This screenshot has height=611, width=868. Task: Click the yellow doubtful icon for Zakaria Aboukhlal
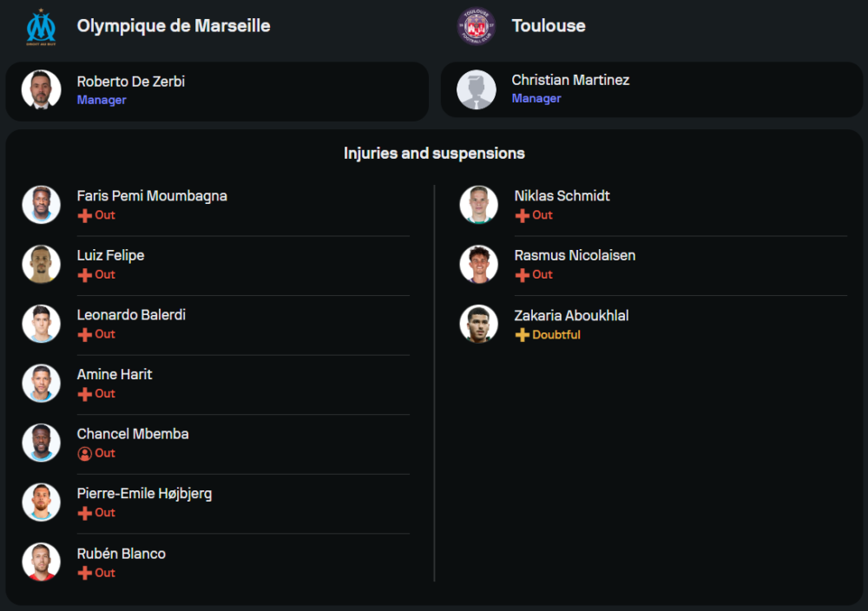pos(522,335)
